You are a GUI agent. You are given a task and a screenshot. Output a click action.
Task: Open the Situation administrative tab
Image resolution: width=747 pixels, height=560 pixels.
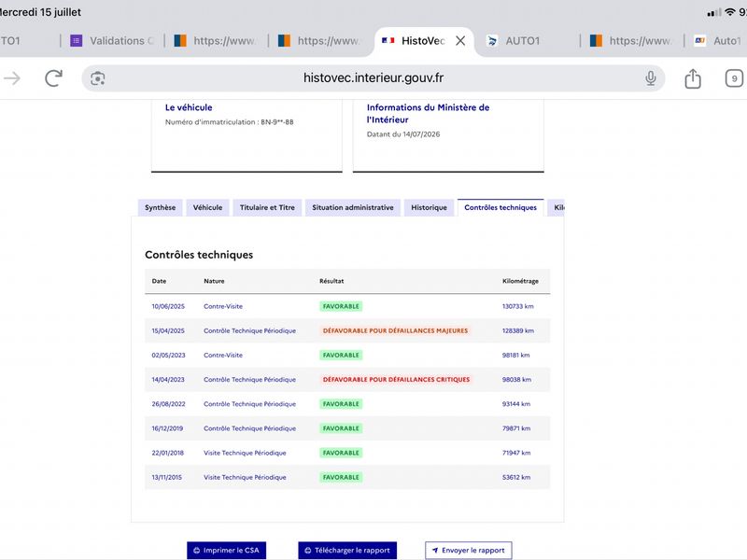click(353, 207)
